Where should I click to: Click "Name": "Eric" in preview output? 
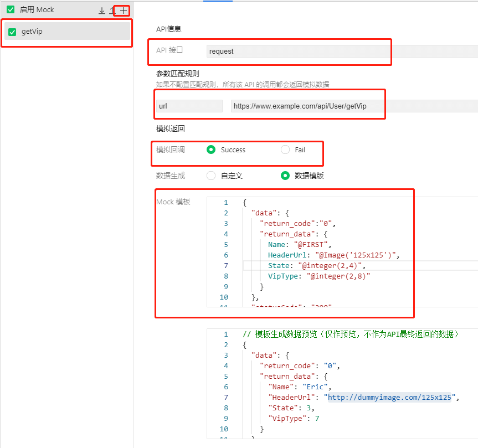point(299,387)
